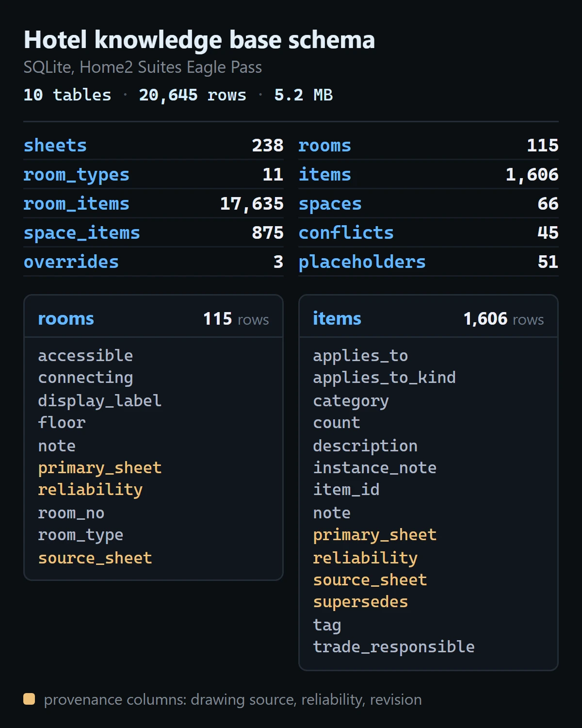This screenshot has height=728, width=582.
Task: Select the display_label column in rooms card
Action: click(100, 401)
